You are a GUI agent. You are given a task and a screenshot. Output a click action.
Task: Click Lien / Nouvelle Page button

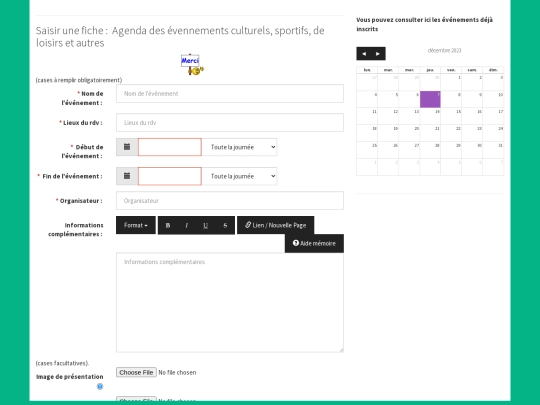click(276, 225)
